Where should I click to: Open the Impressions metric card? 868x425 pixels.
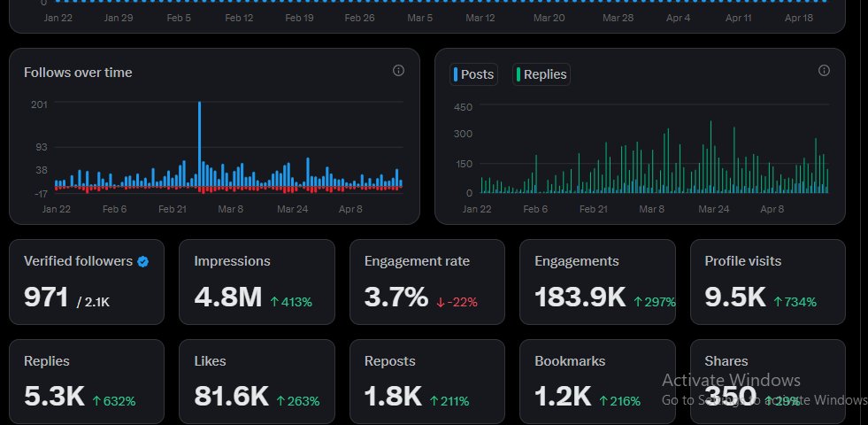[257, 282]
